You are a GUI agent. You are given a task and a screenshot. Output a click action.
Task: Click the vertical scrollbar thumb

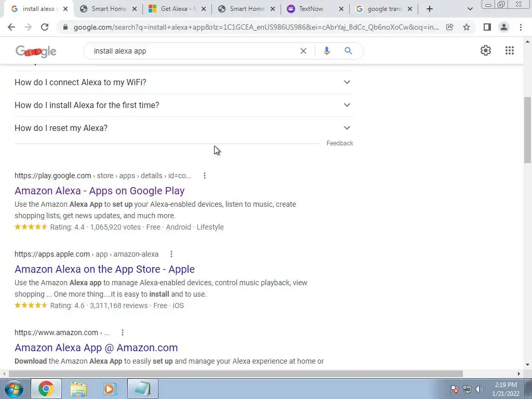coord(527,130)
